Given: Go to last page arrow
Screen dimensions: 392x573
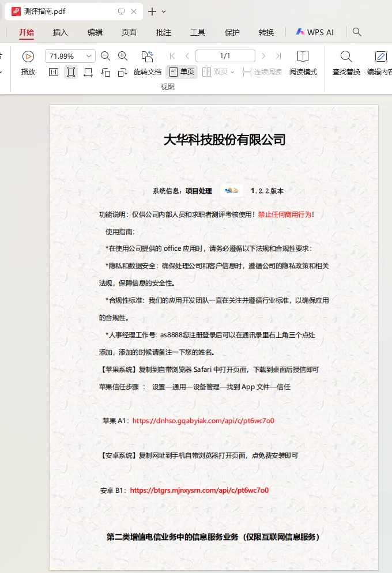Looking at the screenshot, I should (278, 56).
